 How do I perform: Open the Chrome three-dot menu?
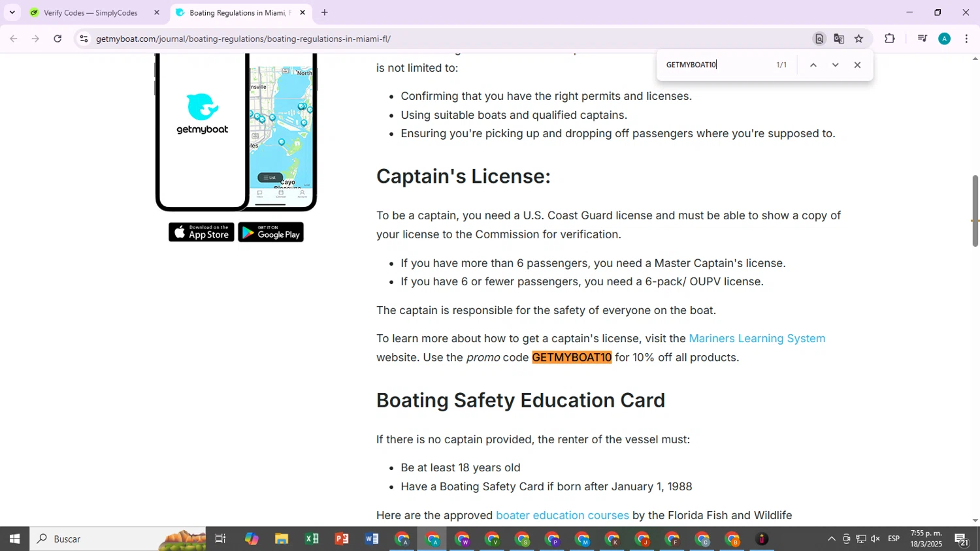[966, 39]
